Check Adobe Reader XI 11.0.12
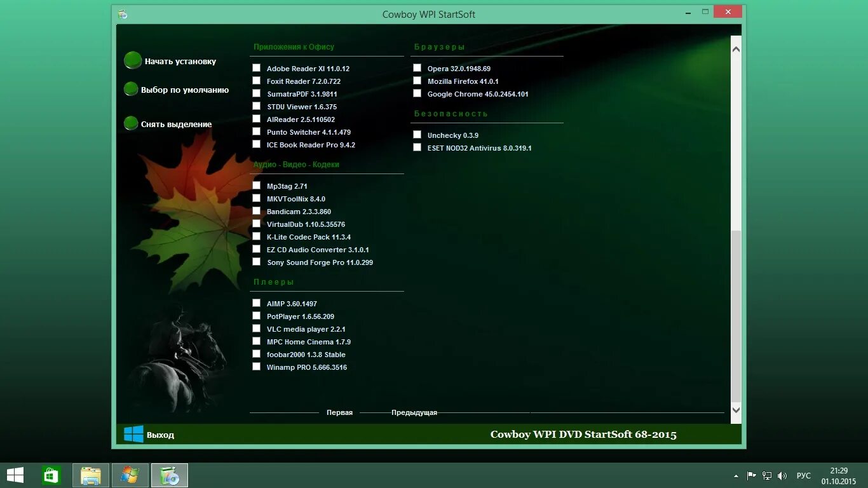This screenshot has height=488, width=868. 257,68
